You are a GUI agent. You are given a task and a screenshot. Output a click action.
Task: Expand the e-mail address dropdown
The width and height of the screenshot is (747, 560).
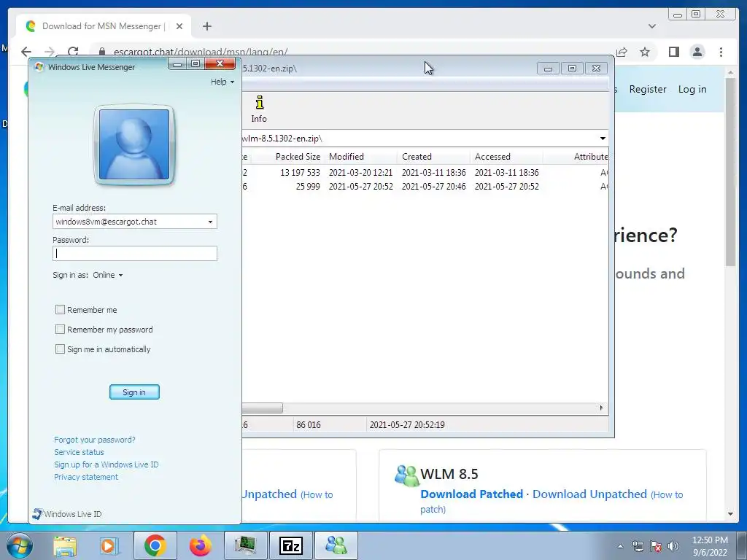(x=210, y=222)
